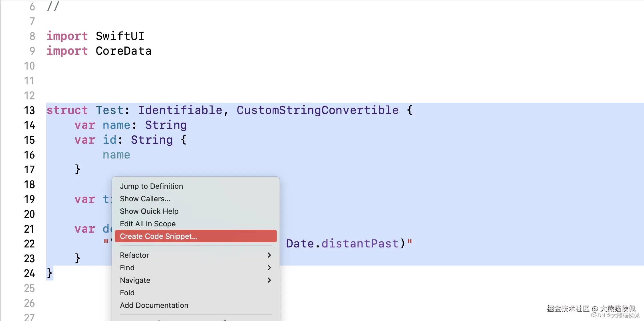Click the CoreData import text
Image resolution: width=644 pixels, height=321 pixels.
pos(123,51)
